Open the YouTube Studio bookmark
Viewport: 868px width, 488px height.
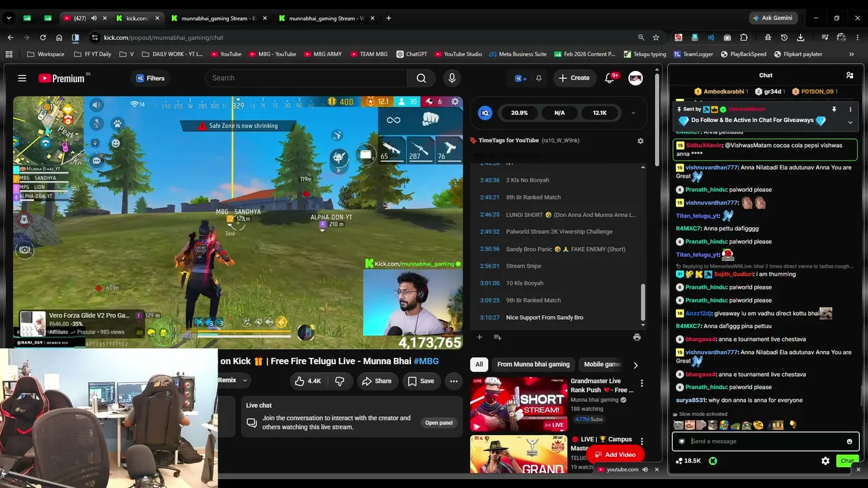pos(458,54)
